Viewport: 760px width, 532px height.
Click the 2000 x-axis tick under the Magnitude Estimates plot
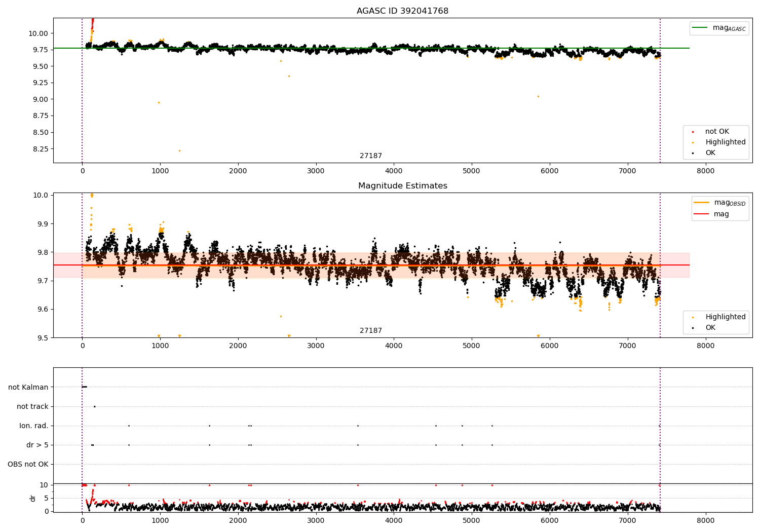click(x=238, y=346)
